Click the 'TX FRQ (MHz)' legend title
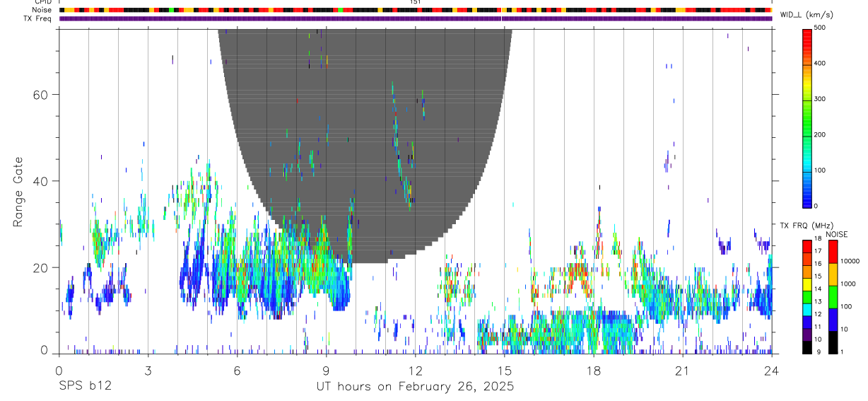 pyautogui.click(x=806, y=226)
